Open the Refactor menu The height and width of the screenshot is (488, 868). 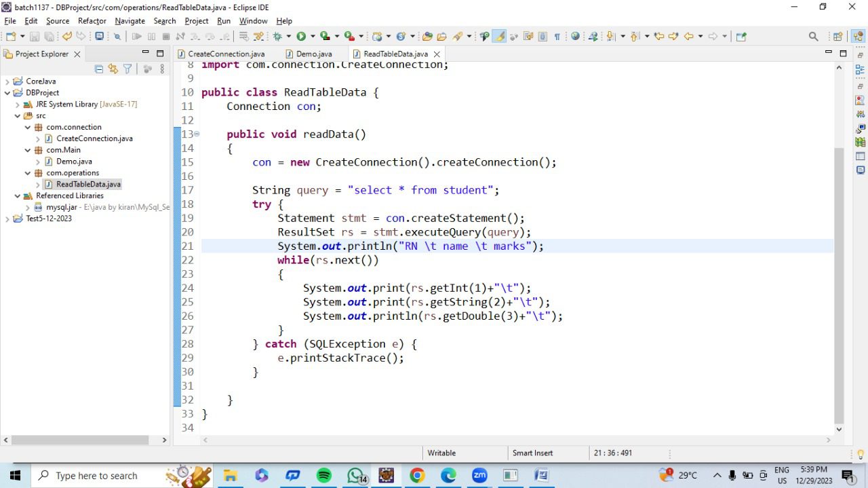(92, 21)
